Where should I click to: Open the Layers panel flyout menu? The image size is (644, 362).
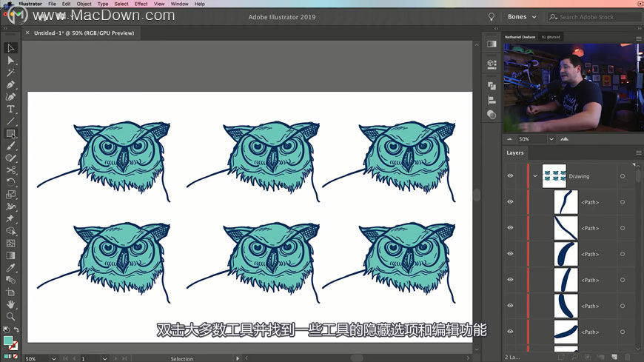[x=639, y=152]
